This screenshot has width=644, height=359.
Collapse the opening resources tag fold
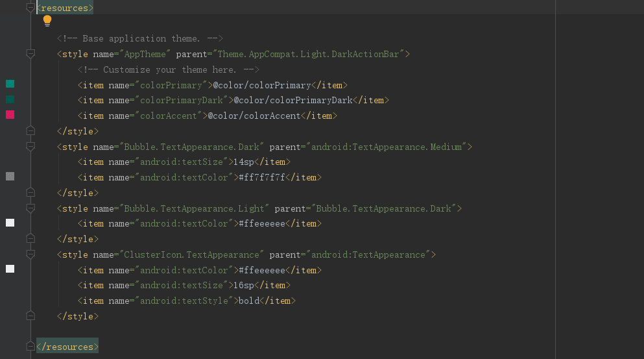pyautogui.click(x=30, y=8)
